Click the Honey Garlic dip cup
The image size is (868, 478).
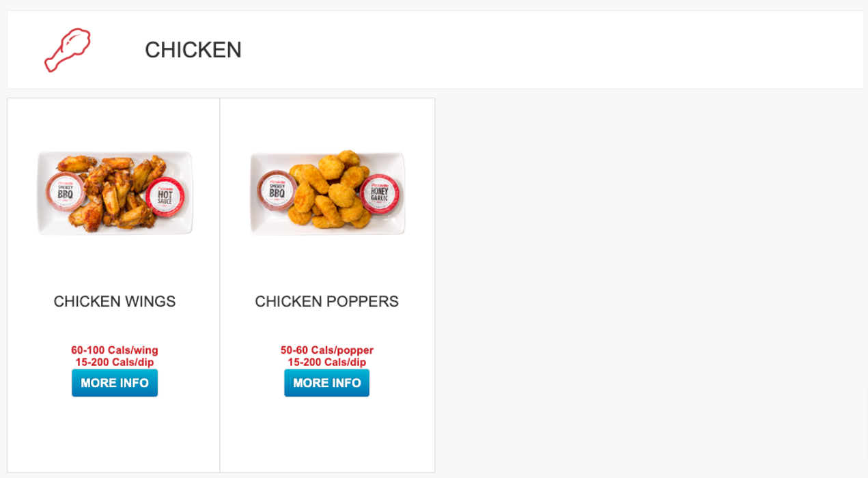click(x=379, y=194)
